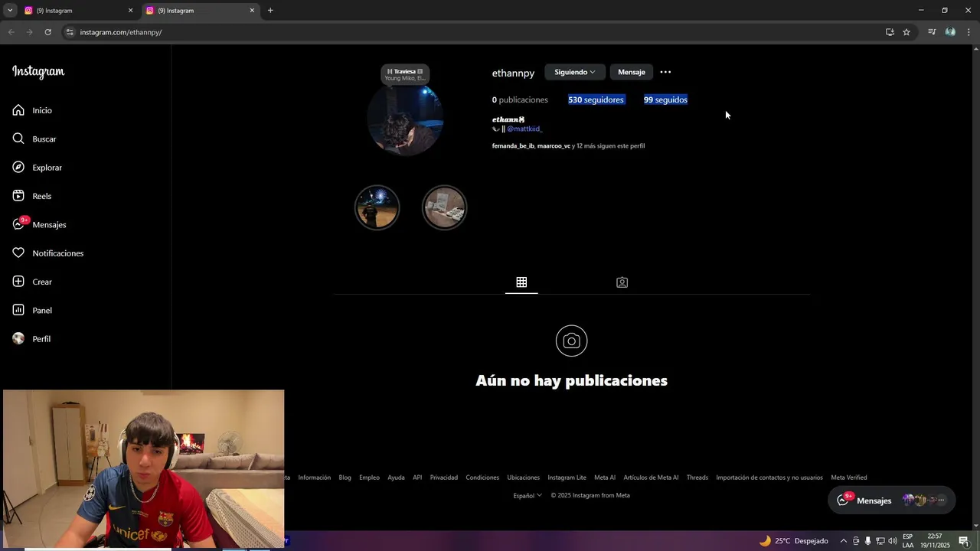
Task: Click the camera icon above Aún no hay publicaciones
Action: click(x=571, y=341)
